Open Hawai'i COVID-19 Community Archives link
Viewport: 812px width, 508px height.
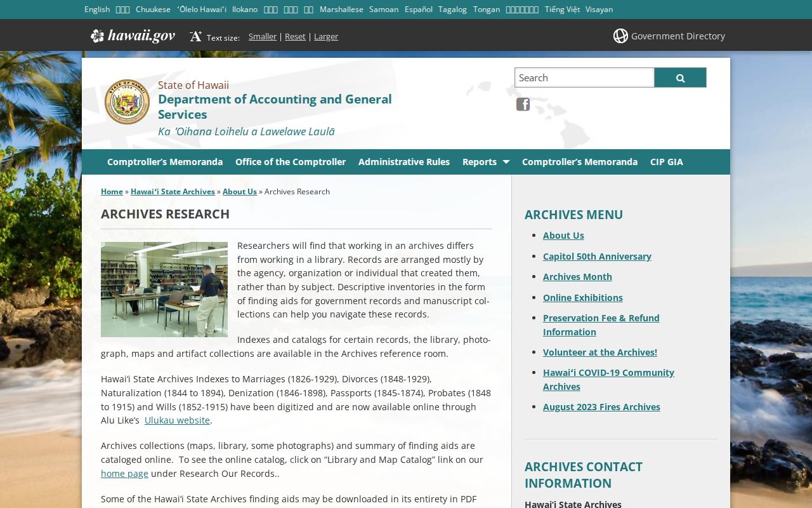608,379
